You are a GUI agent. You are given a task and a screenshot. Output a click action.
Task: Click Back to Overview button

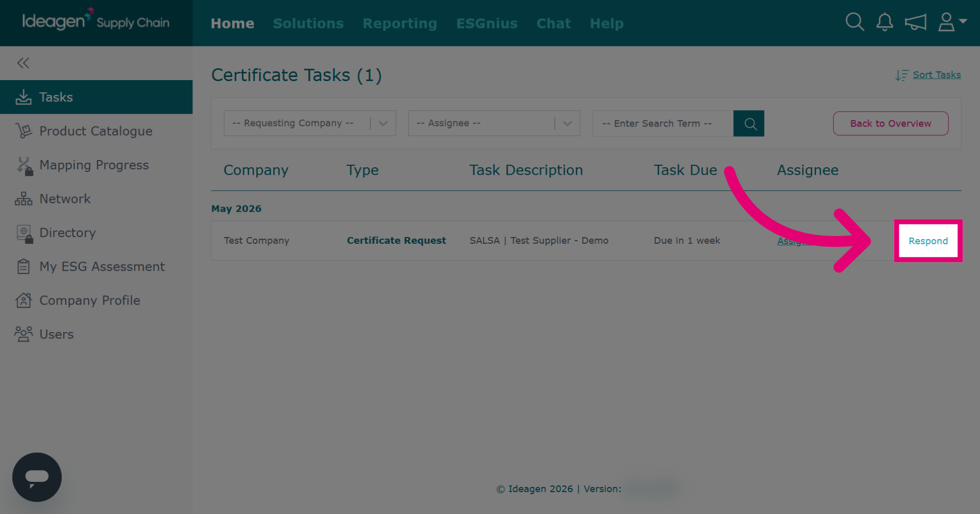pyautogui.click(x=891, y=123)
